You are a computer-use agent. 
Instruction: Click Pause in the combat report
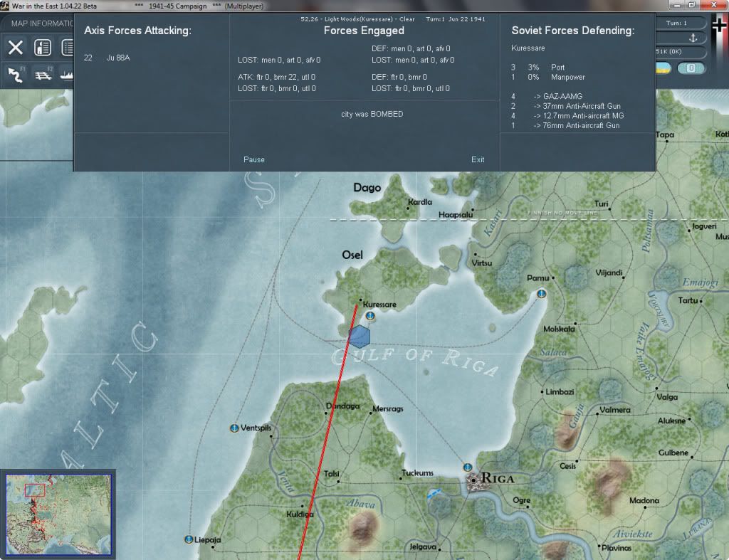click(x=254, y=159)
